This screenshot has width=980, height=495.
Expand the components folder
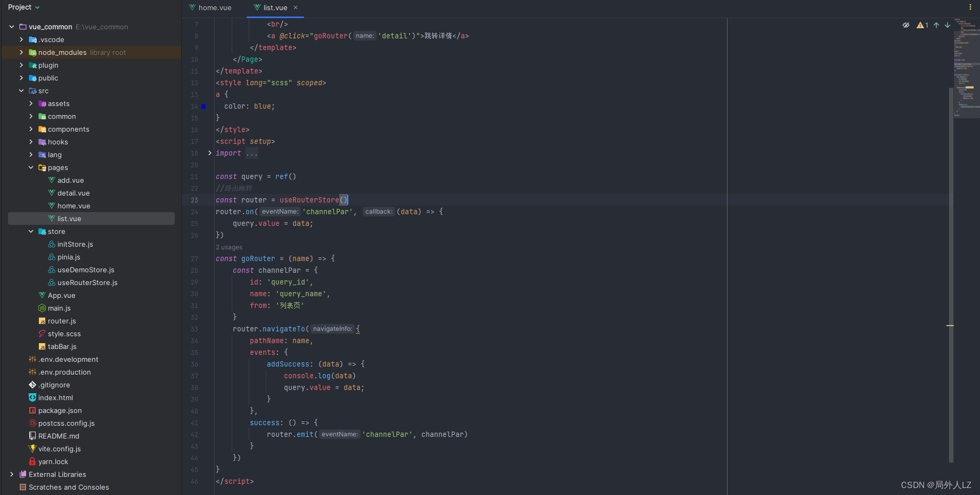click(x=31, y=129)
